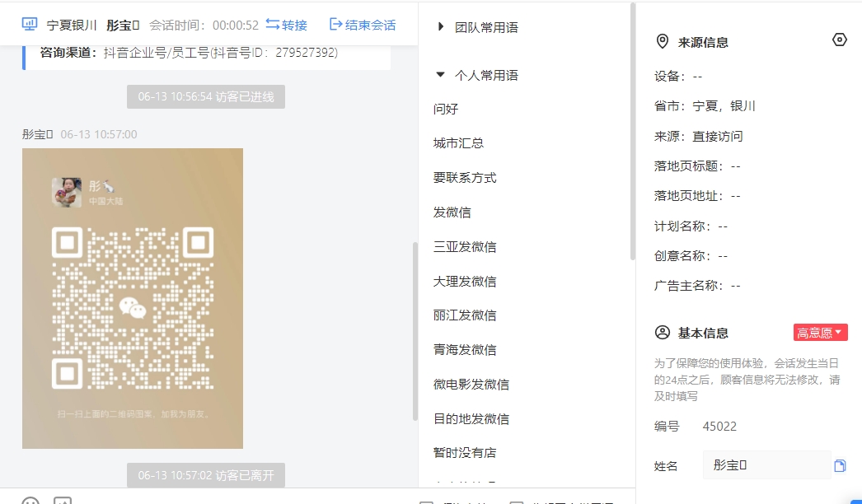
Task: Click the 来源：直接访问 row
Action: click(698, 137)
